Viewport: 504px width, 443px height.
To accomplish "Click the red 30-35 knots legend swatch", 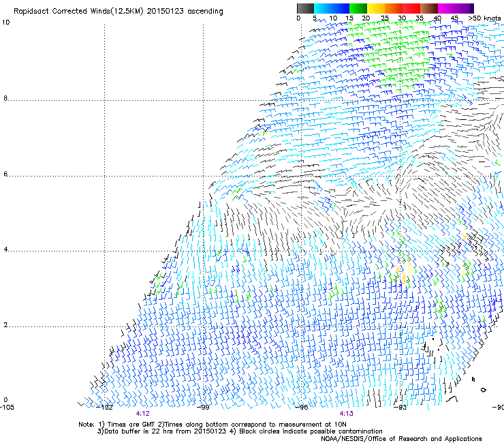I will click(x=411, y=8).
